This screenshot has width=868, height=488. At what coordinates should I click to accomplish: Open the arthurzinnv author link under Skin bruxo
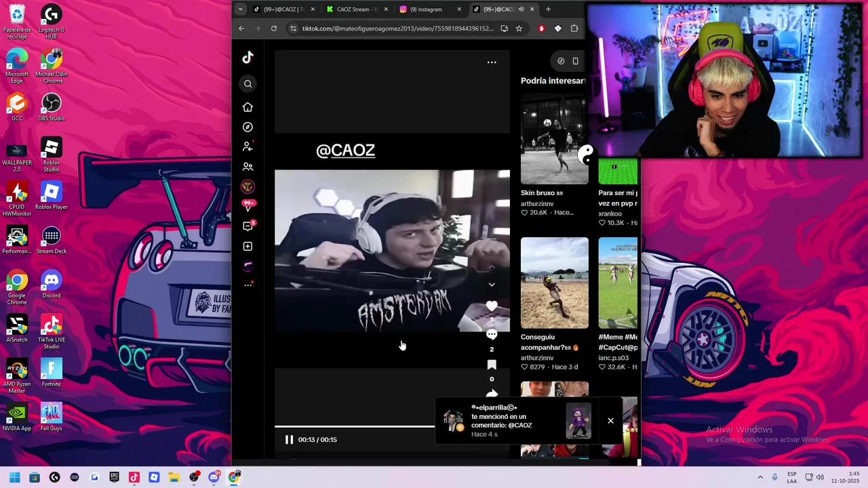click(537, 203)
